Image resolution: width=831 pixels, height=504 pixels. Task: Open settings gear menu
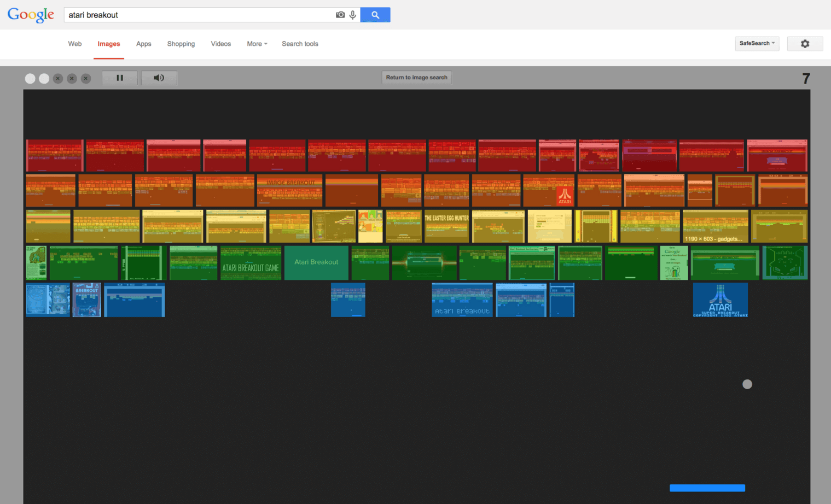[x=805, y=44]
